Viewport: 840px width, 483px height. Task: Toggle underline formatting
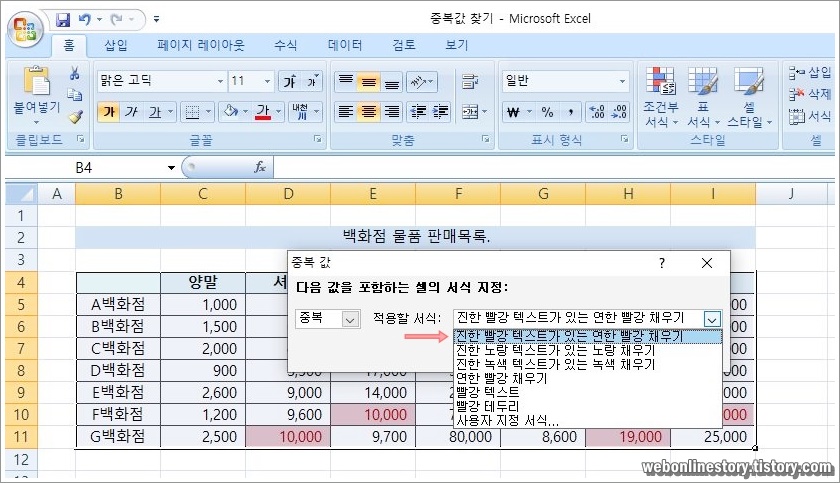tap(155, 112)
